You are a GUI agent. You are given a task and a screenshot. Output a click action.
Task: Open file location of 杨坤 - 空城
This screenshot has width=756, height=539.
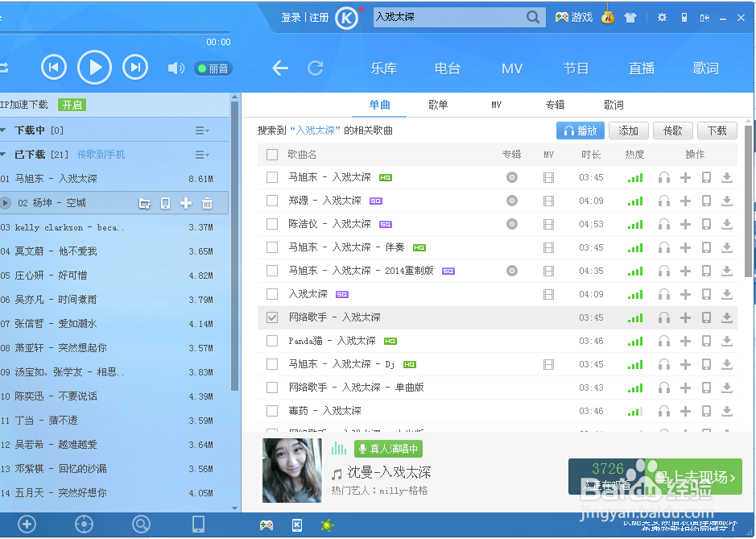pyautogui.click(x=145, y=203)
